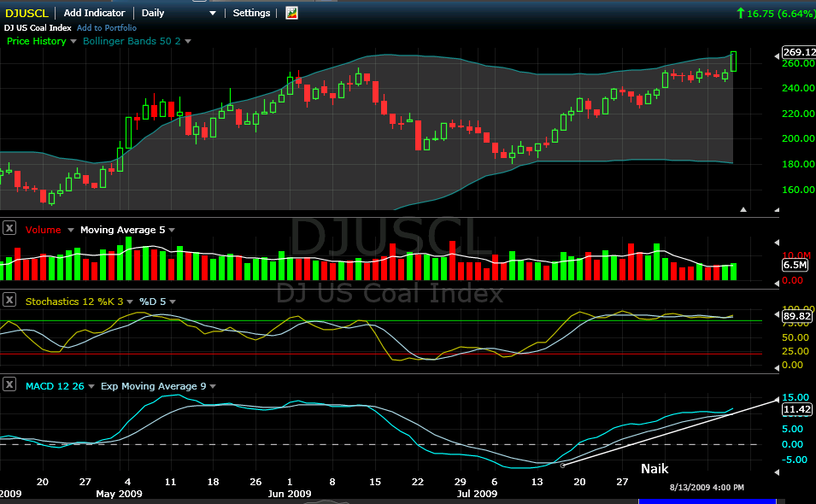The height and width of the screenshot is (504, 816).
Task: Click the Add to Portfolio link
Action: pyautogui.click(x=107, y=28)
